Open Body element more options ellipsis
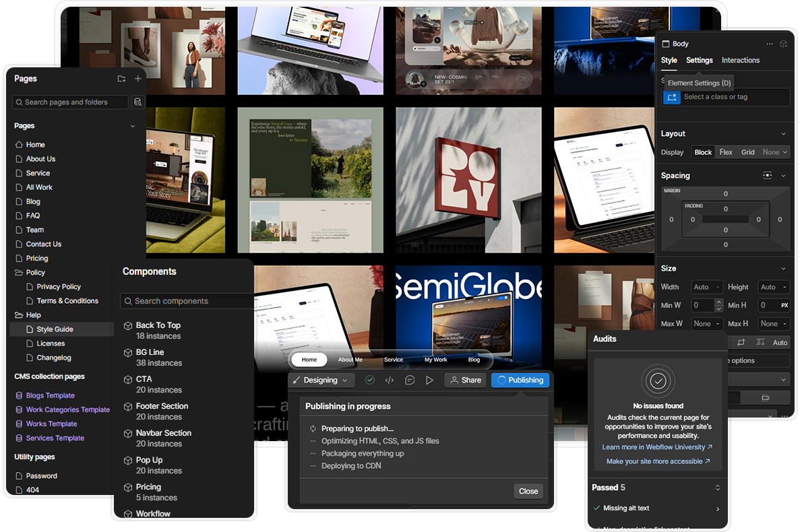Viewport: 802px width, 532px height. pos(770,44)
